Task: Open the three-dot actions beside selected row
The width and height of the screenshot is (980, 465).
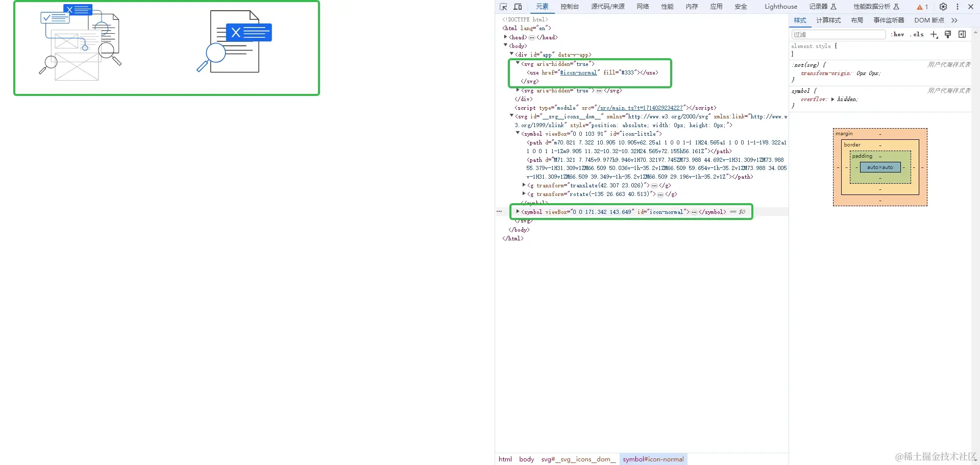Action: pos(499,211)
